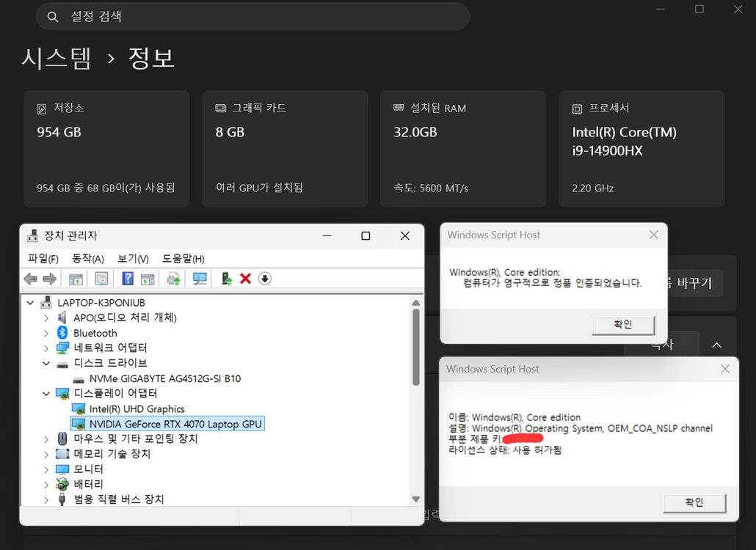Image resolution: width=756 pixels, height=550 pixels.
Task: Toggle the show/hide console tree toolbar icon
Action: [76, 279]
